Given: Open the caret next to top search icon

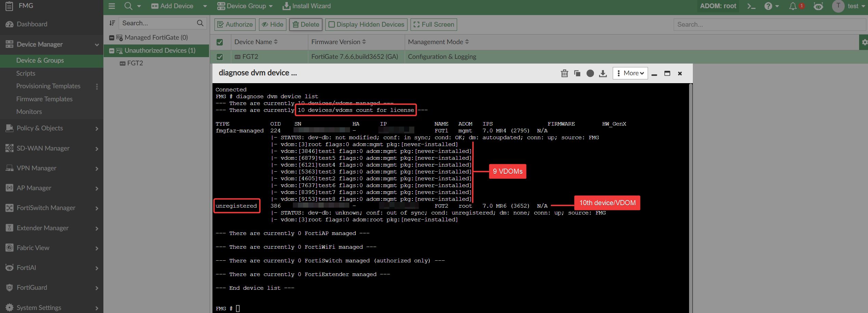Looking at the screenshot, I should 139,6.
